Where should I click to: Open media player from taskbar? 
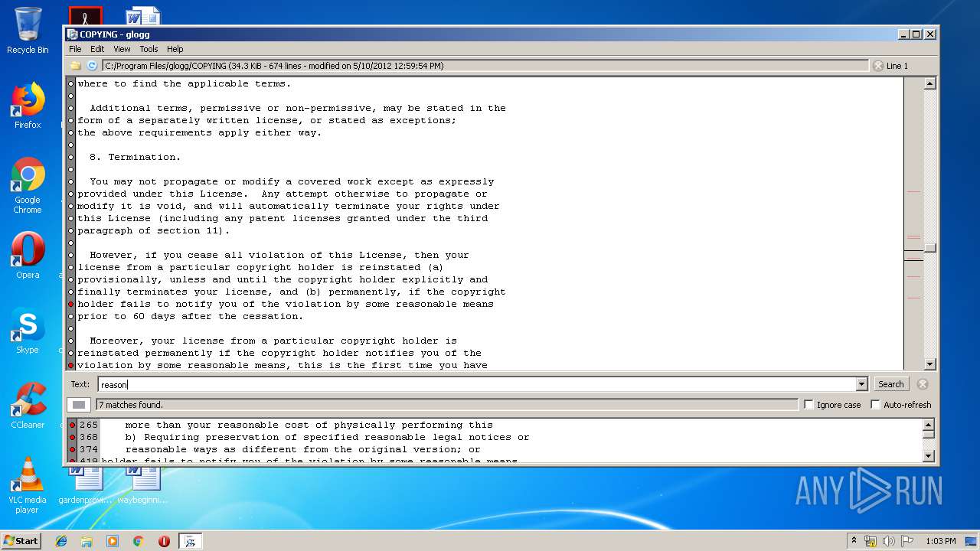(113, 541)
